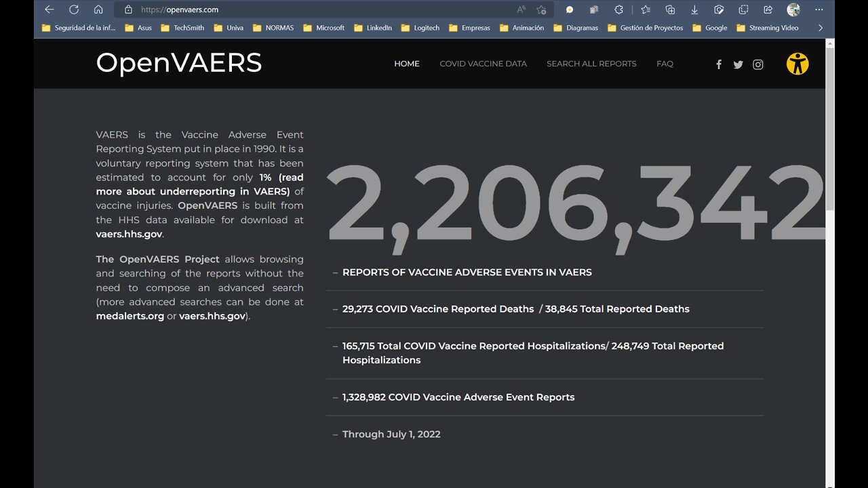The image size is (868, 488).
Task: Open the HOME navigation item
Action: pos(407,64)
